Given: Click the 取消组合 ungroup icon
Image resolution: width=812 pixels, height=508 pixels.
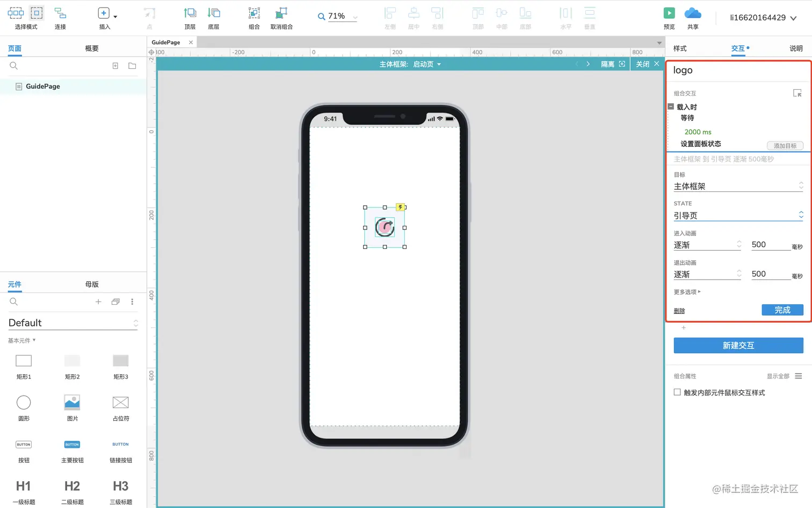Looking at the screenshot, I should [281, 13].
